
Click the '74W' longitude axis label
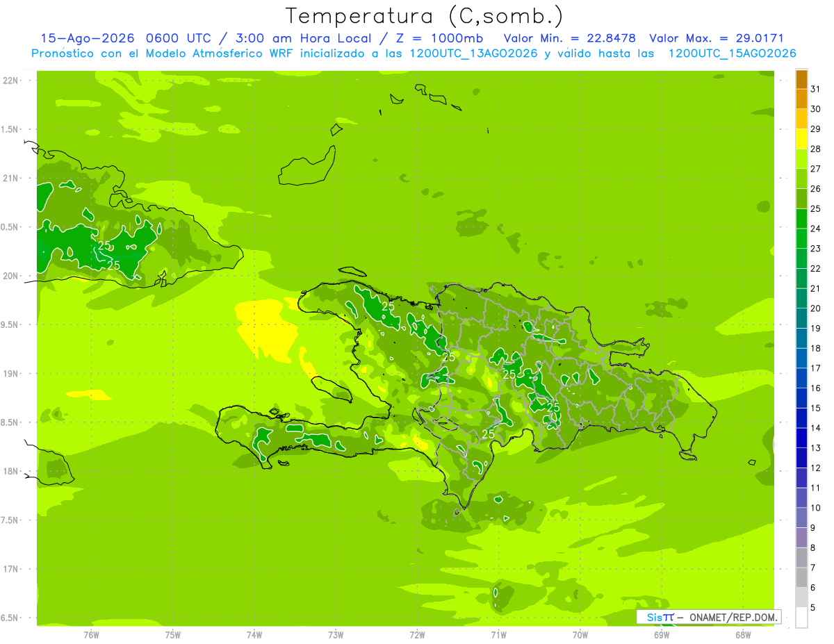pos(254,634)
